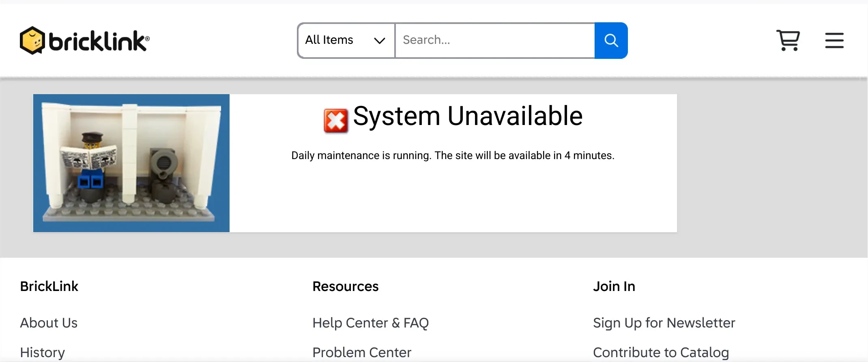Click the BrickLink footer heading
Screen dimensions: 868x362
tap(49, 287)
